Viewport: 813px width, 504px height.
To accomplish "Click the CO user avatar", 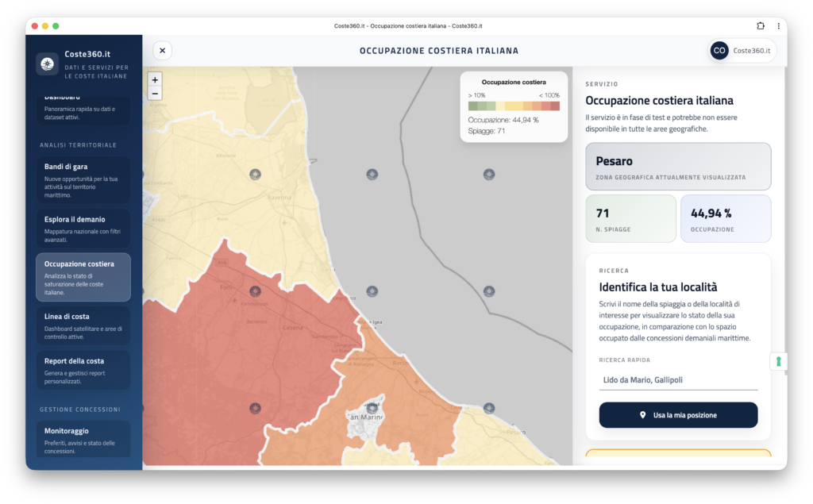I will coord(719,50).
